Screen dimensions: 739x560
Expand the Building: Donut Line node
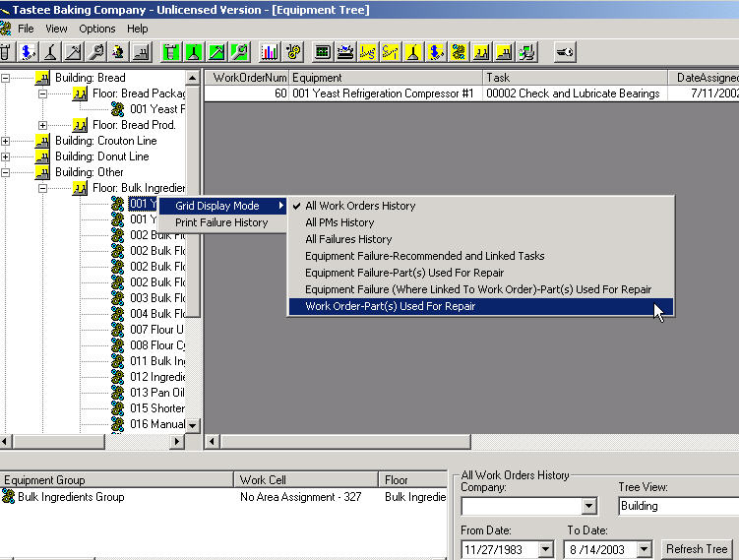5,156
